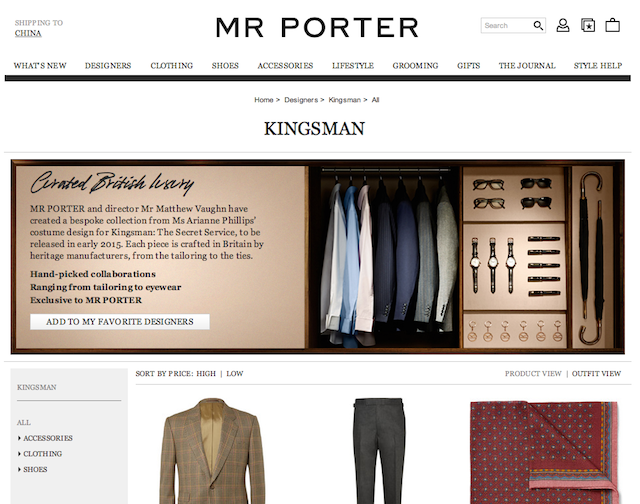This screenshot has height=504, width=640.
Task: Click Add To My Favorite Designers
Action: (x=120, y=322)
